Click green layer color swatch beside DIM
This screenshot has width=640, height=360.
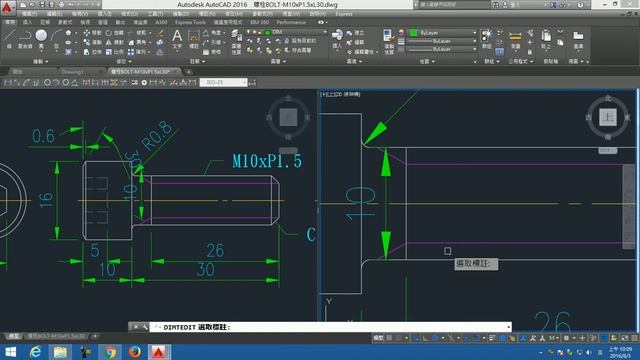267,32
